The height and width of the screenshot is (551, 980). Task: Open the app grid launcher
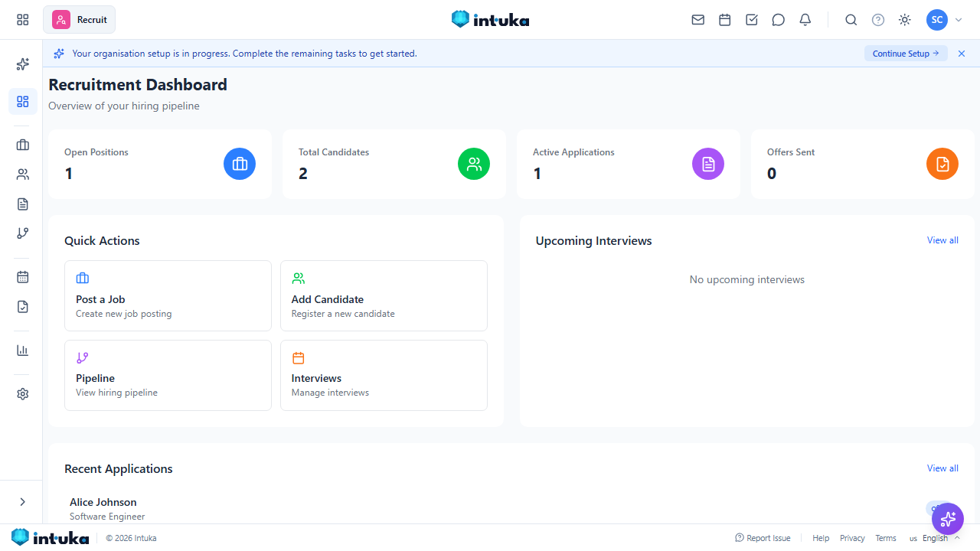tap(23, 20)
